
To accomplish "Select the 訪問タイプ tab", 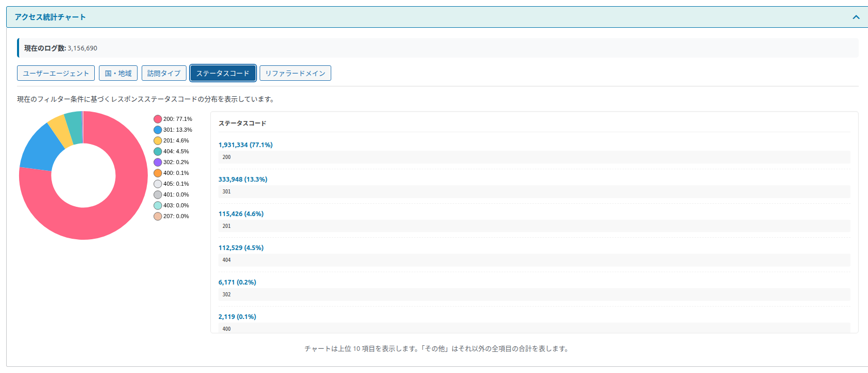I will 164,73.
